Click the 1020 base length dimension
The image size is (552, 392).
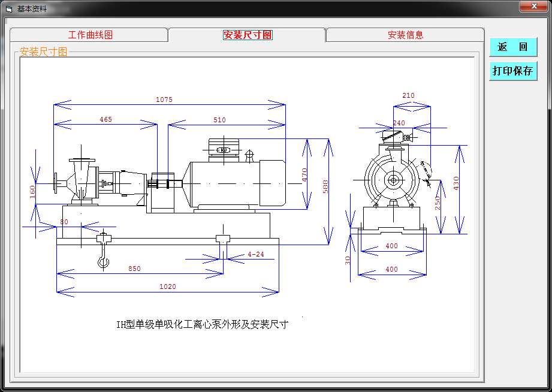(x=168, y=287)
